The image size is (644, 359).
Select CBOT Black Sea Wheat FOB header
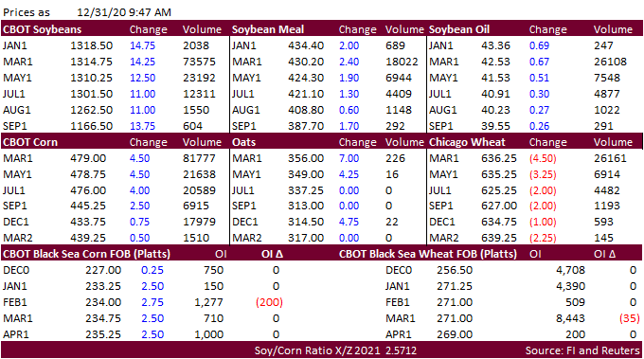pyautogui.click(x=427, y=254)
